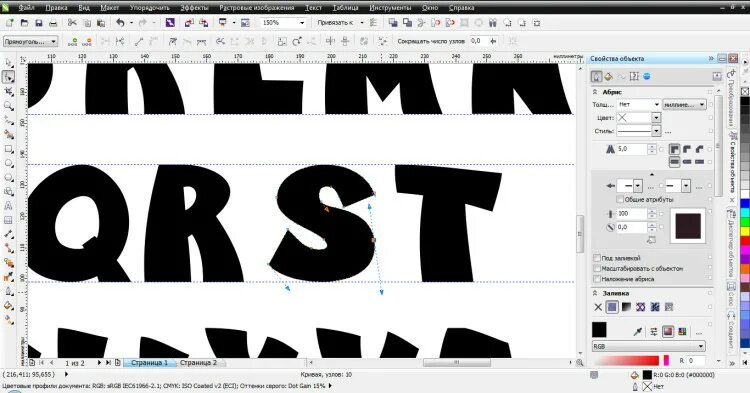The width and height of the screenshot is (750, 393).
Task: Open the 'Эффекты' menu
Action: (x=194, y=8)
